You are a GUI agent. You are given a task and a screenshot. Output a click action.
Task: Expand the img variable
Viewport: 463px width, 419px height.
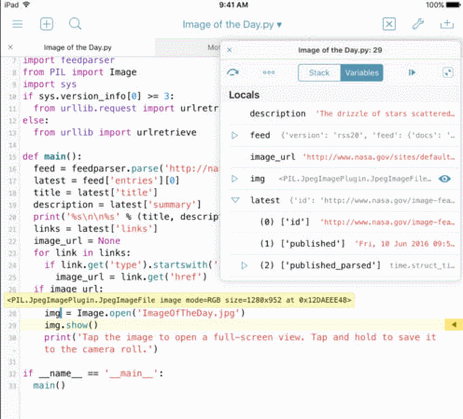click(235, 179)
